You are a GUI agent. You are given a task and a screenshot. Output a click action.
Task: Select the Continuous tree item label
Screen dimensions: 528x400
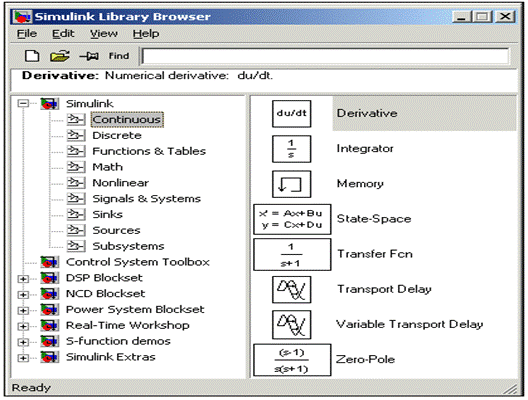[x=127, y=120]
